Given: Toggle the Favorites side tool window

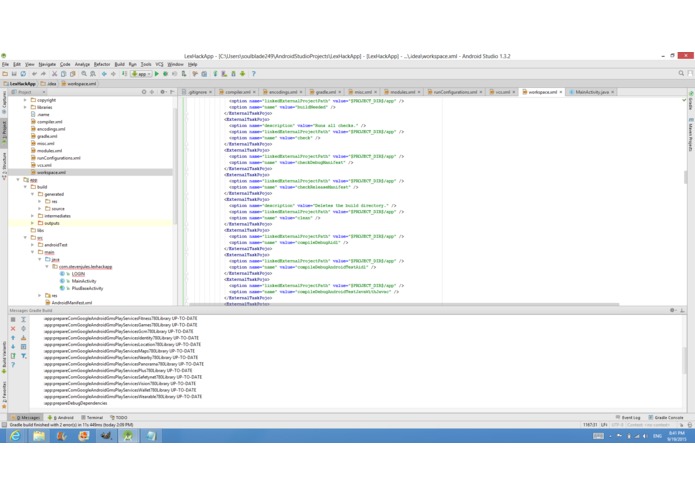Looking at the screenshot, I should [x=4, y=395].
